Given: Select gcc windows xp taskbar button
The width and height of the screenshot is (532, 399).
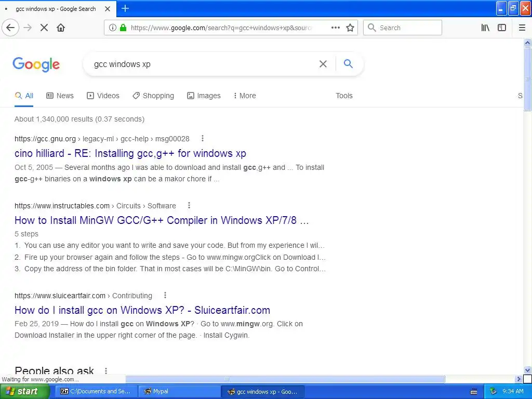Looking at the screenshot, I should point(263,391).
